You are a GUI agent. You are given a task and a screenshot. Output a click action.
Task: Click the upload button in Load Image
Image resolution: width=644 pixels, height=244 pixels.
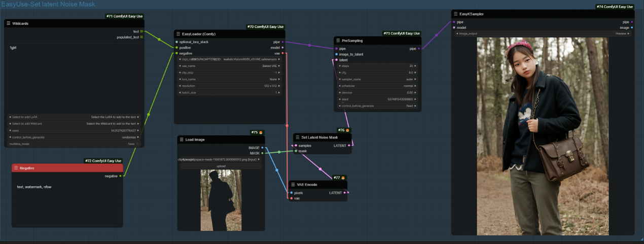coord(220,166)
